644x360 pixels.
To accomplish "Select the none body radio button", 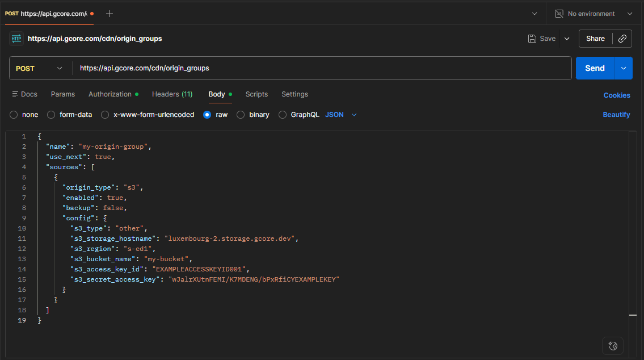I will (x=14, y=115).
